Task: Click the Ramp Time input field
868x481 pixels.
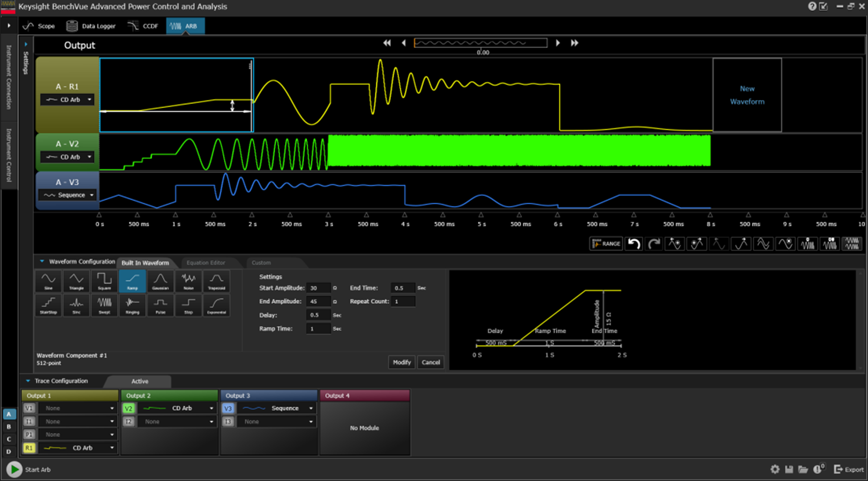Action: click(318, 329)
